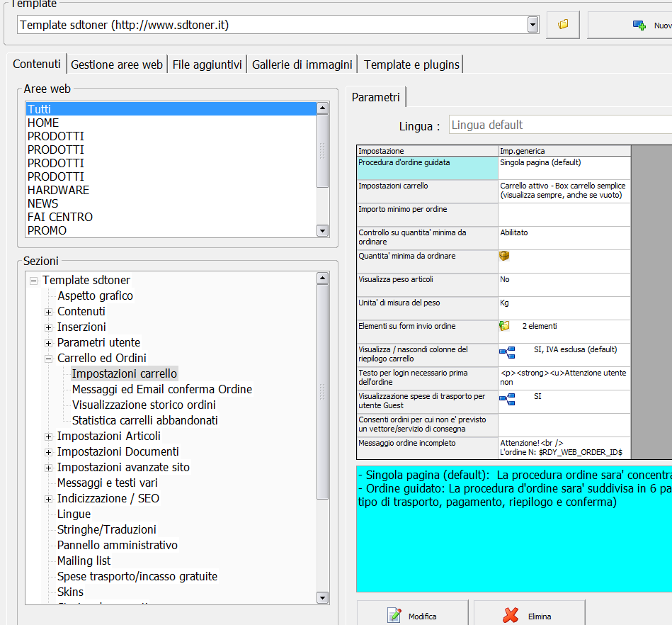Click the Elimina button
Image resolution: width=672 pixels, height=625 pixels.
coord(529,614)
